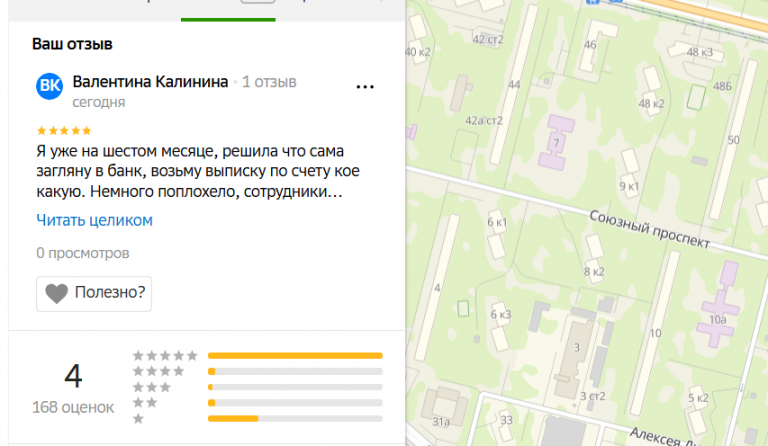
Task: Click the 0 просмотров counter
Action: (83, 253)
